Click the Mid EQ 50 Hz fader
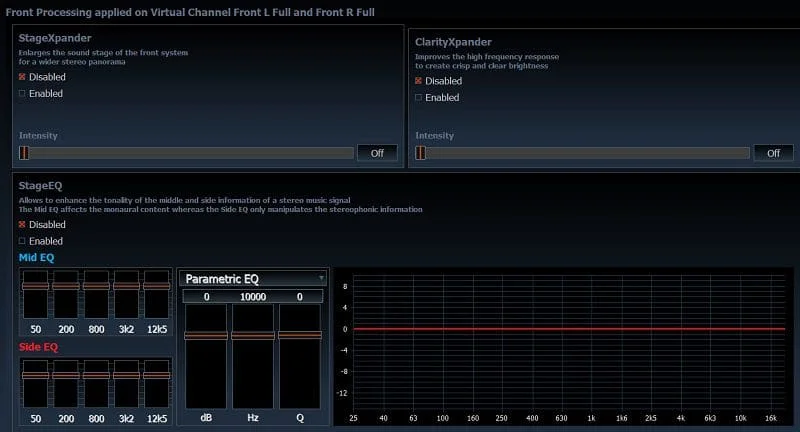 coord(35,286)
